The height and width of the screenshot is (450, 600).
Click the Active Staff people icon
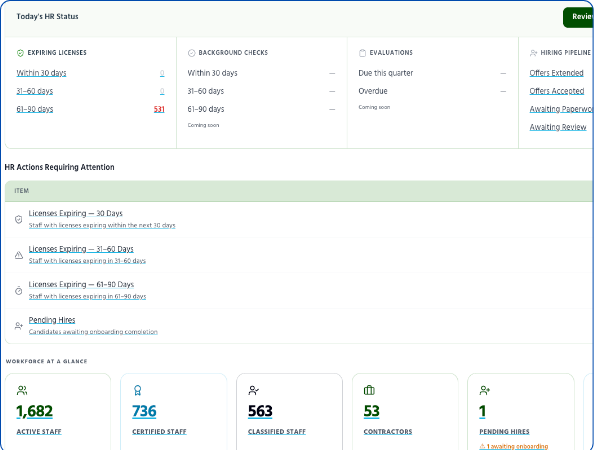22,390
